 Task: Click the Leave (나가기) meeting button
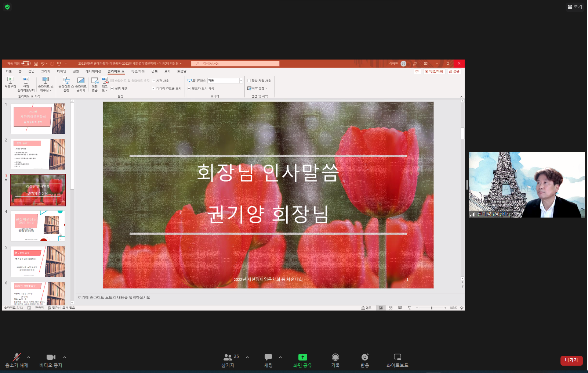(x=571, y=361)
